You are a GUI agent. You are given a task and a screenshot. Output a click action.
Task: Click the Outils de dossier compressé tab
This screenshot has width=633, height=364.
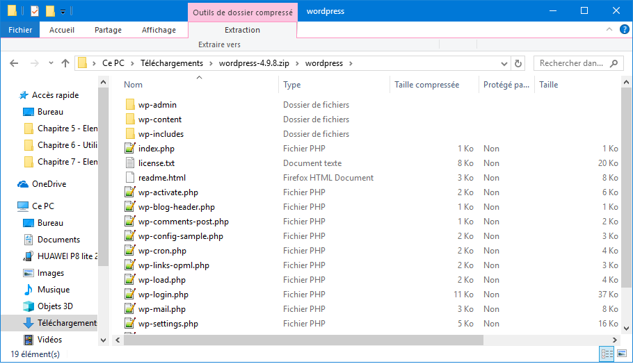point(243,12)
